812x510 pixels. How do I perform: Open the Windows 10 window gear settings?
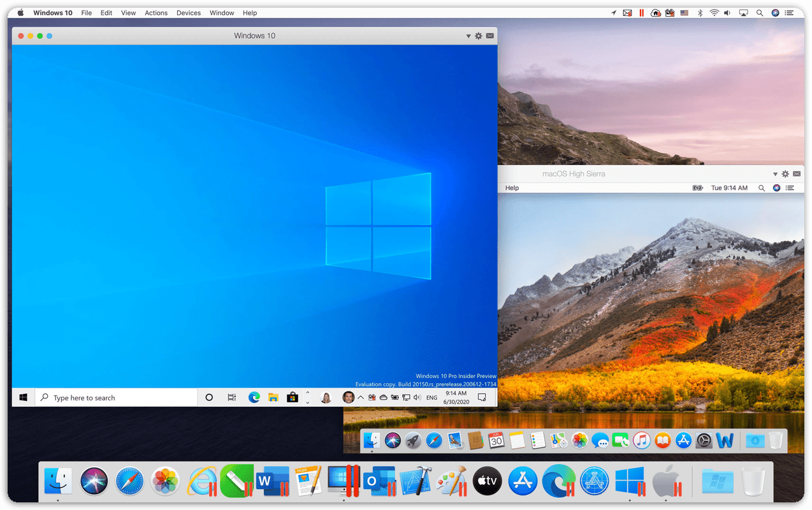point(479,36)
